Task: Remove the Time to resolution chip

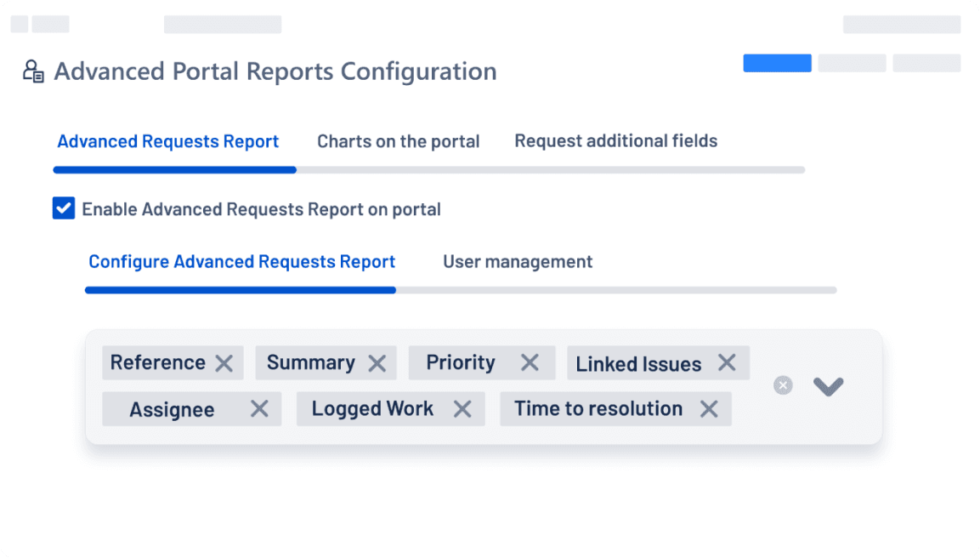Action: click(x=709, y=408)
